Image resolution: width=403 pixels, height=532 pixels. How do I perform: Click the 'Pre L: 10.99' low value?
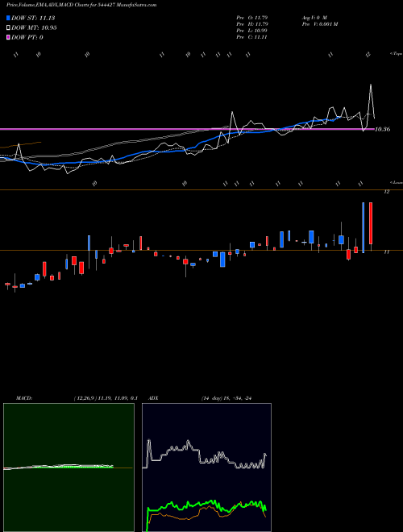[252, 31]
